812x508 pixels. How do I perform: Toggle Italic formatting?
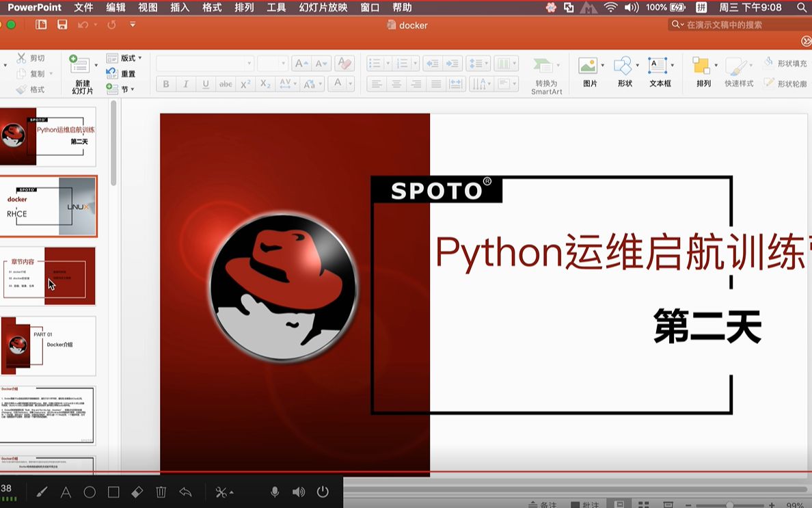click(185, 84)
